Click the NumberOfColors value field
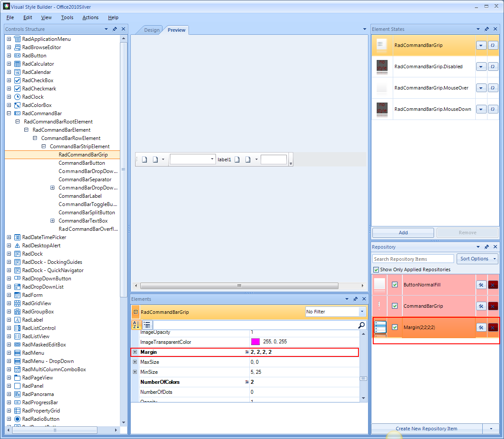Viewport: 504px width, 439px height. click(304, 382)
